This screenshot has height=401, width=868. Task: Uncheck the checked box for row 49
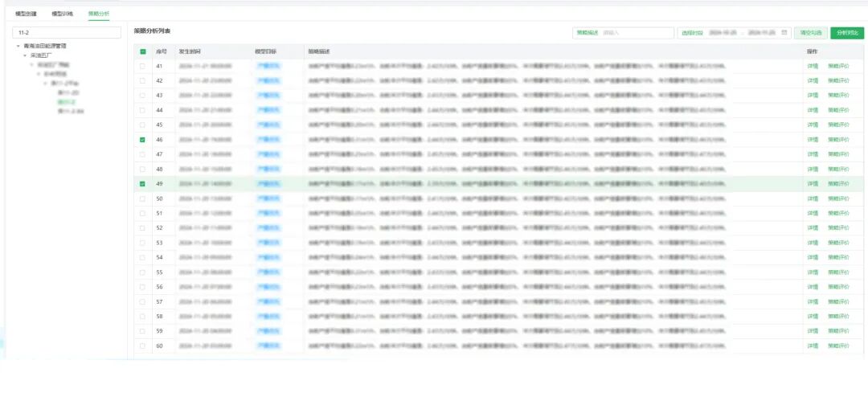[143, 184]
